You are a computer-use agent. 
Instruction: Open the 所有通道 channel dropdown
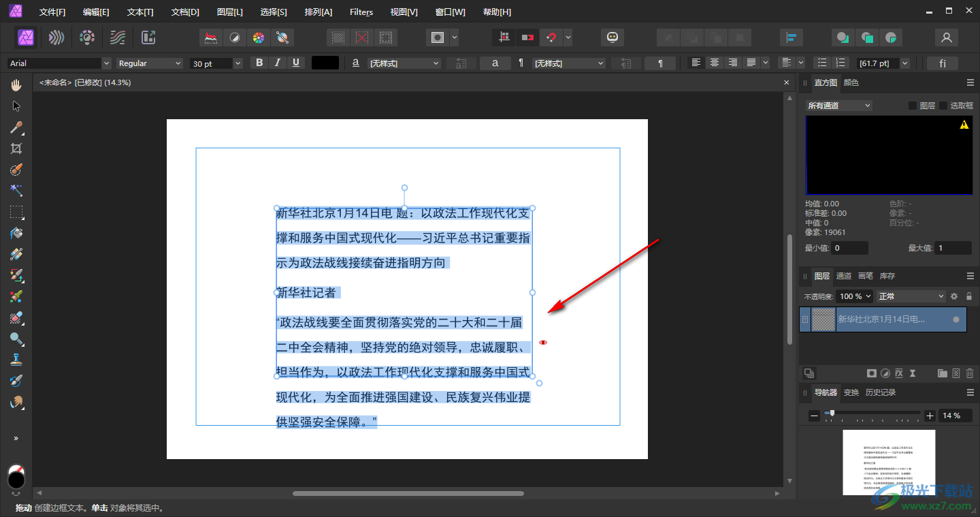click(x=838, y=106)
